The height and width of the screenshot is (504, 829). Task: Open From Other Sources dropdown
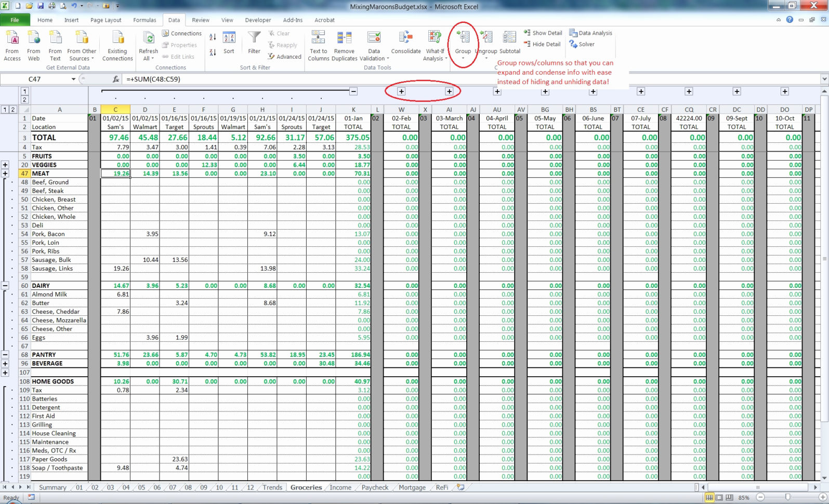82,46
